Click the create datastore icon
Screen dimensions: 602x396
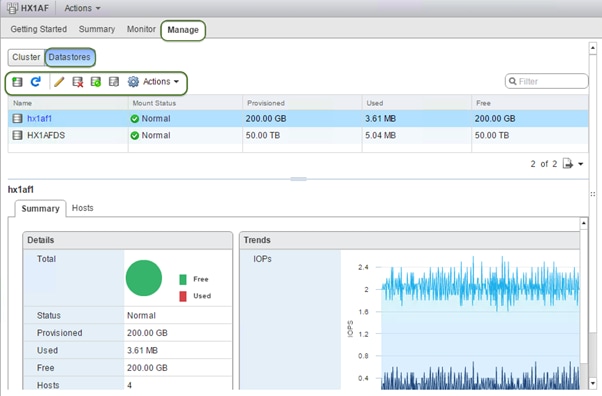[x=17, y=82]
